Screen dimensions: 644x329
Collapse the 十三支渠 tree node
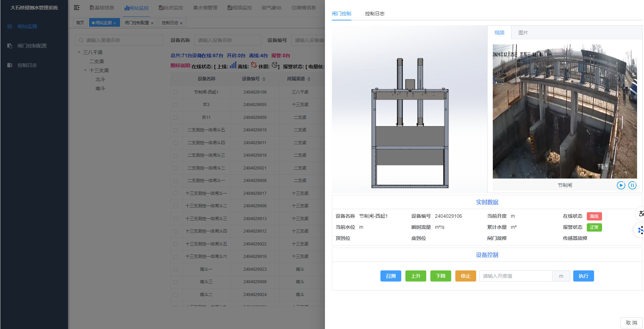pyautogui.click(x=85, y=70)
